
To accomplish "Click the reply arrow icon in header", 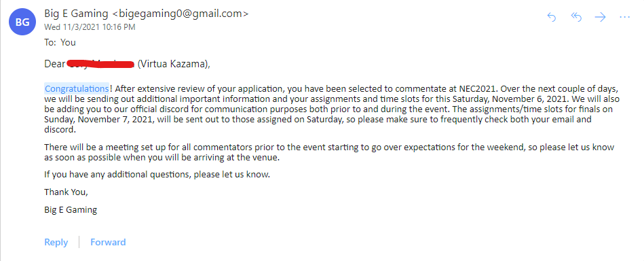I will (552, 17).
